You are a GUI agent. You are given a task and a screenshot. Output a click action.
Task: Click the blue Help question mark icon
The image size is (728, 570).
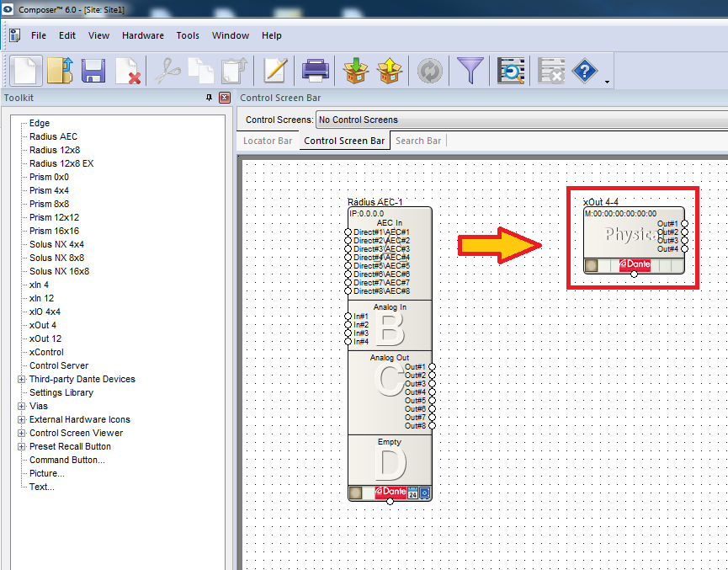(x=585, y=71)
